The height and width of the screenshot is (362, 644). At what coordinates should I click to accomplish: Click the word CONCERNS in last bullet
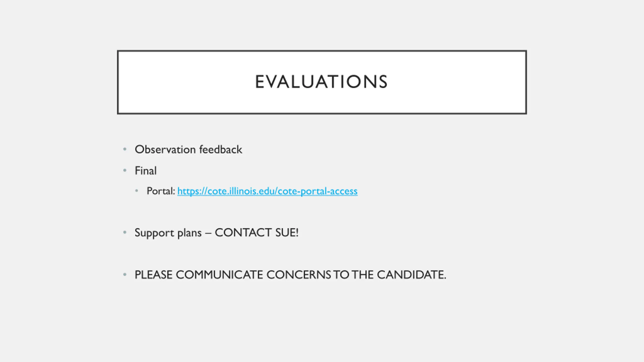pos(299,275)
